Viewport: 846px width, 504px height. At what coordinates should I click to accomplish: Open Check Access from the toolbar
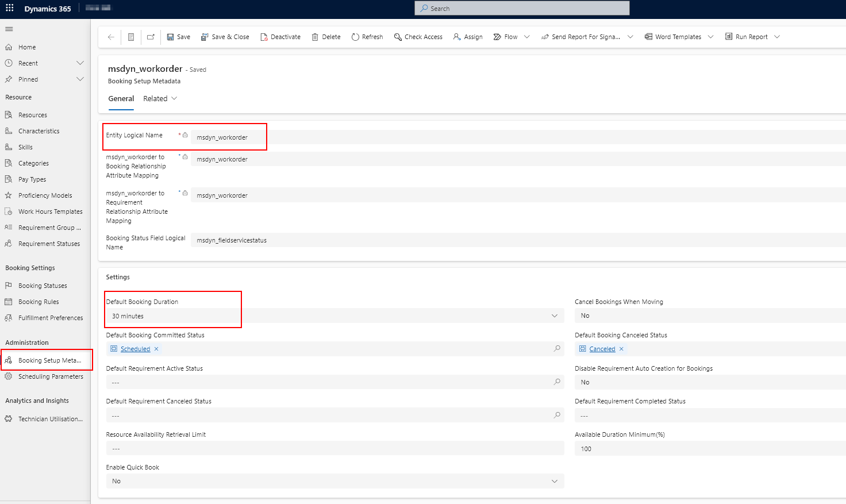418,36
